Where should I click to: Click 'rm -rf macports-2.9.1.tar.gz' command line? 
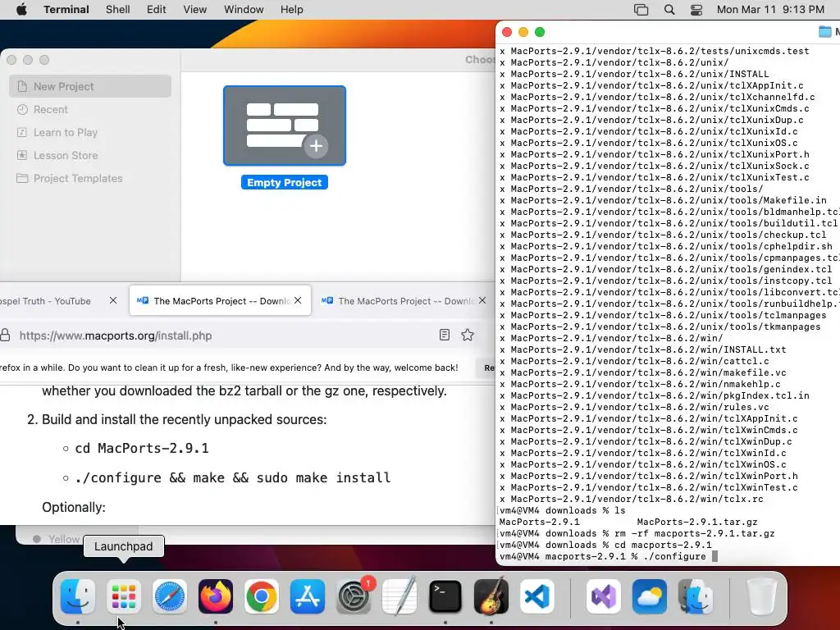point(694,533)
